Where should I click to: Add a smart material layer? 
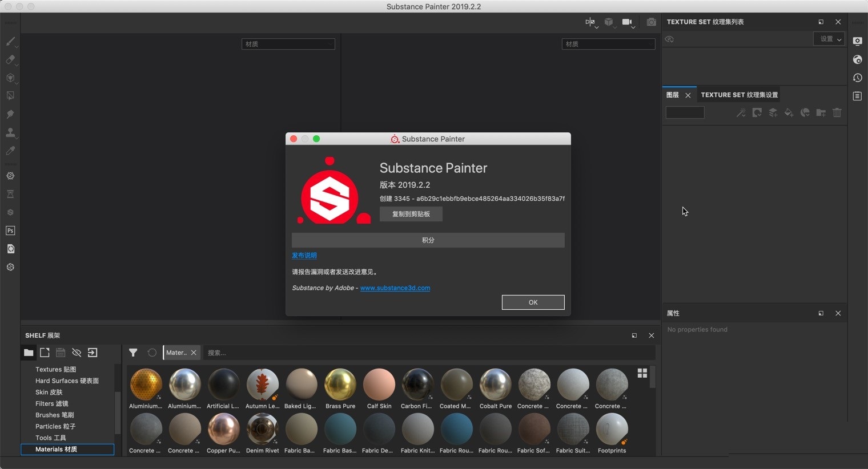point(805,112)
